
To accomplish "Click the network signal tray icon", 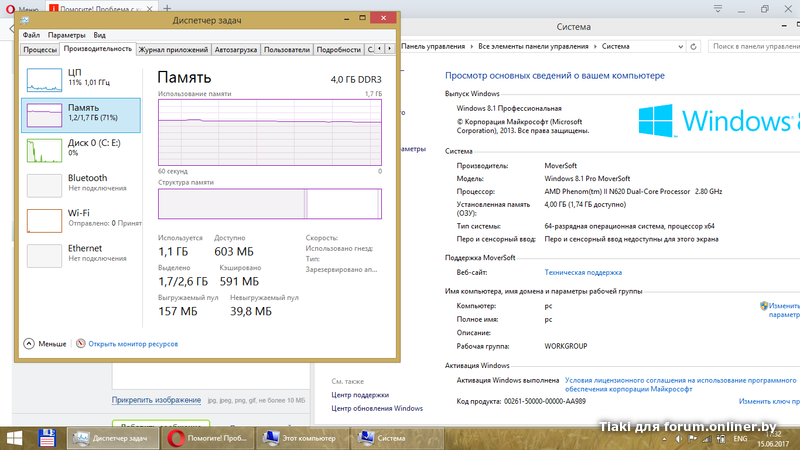I will pos(707,439).
